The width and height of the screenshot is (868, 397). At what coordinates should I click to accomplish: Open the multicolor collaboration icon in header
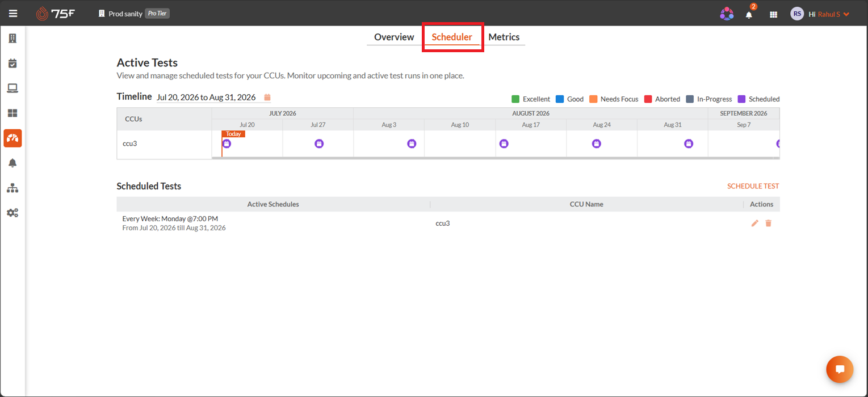pyautogui.click(x=727, y=14)
